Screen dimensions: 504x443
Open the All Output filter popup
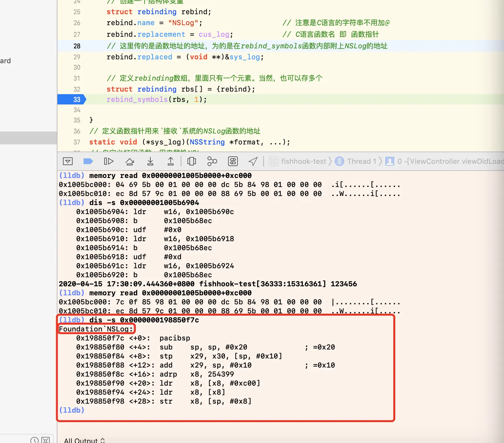point(85,440)
